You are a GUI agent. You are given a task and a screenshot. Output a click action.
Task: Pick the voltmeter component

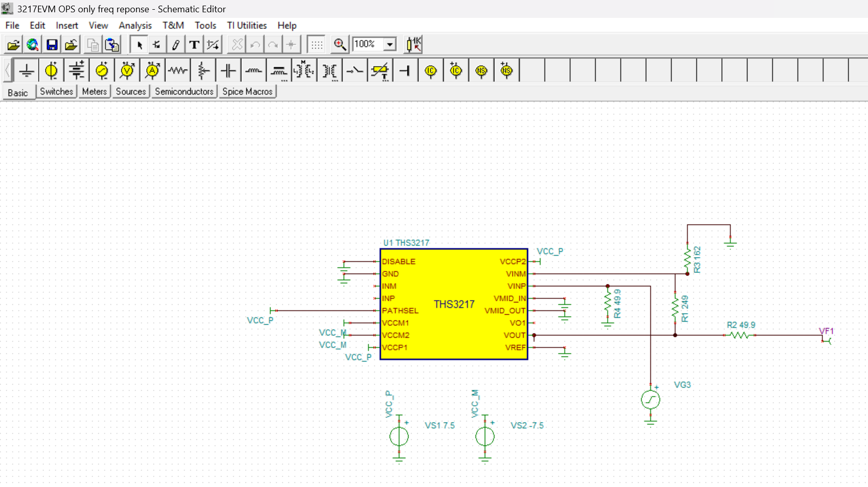pos(127,71)
